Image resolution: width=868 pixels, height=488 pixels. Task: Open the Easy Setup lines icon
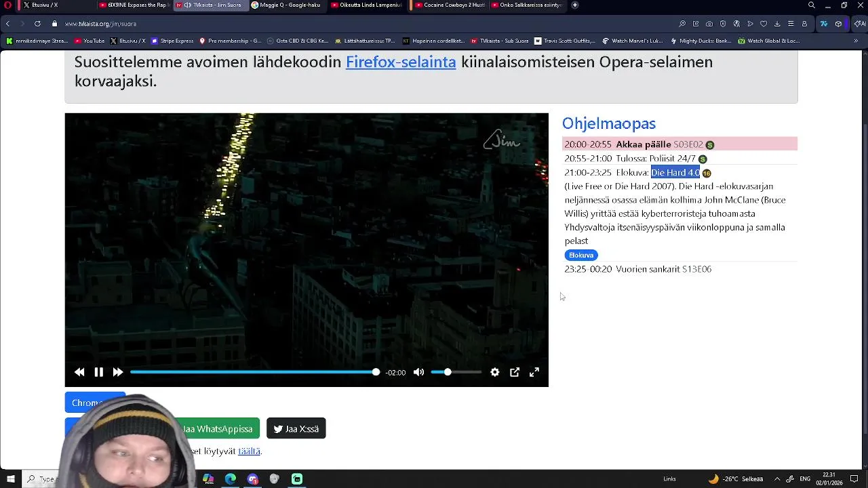pos(791,24)
